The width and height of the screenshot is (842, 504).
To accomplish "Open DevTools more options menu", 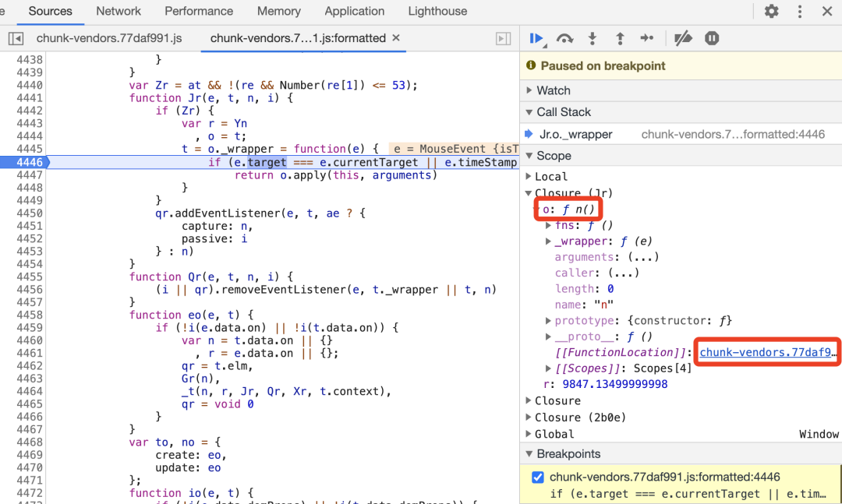I will [800, 11].
